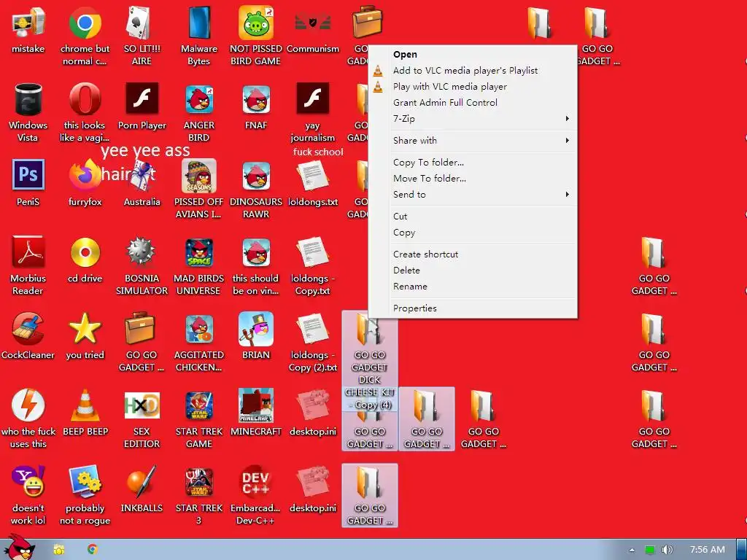
Task: Select the 'NOT PISSED BIRD GAME' icon
Action: (256, 36)
